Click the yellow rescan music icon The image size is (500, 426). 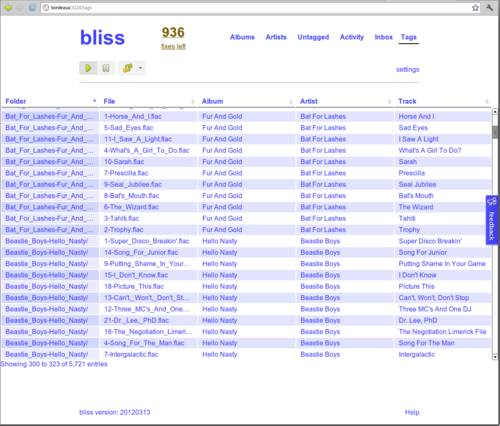[x=128, y=68]
